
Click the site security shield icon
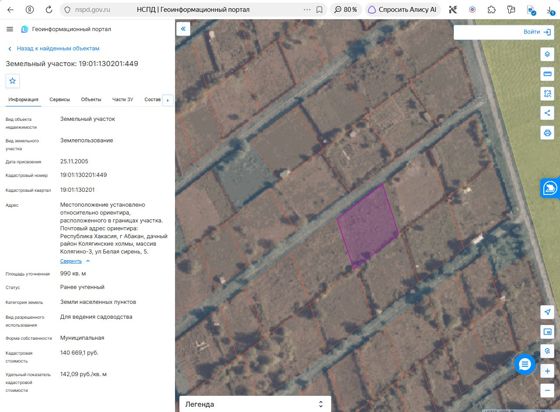point(67,10)
